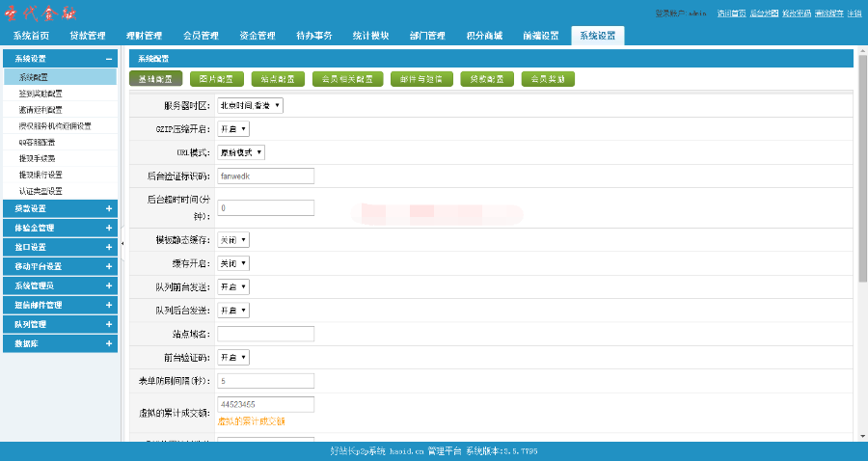Click the page vertical scrollbar

(861, 193)
